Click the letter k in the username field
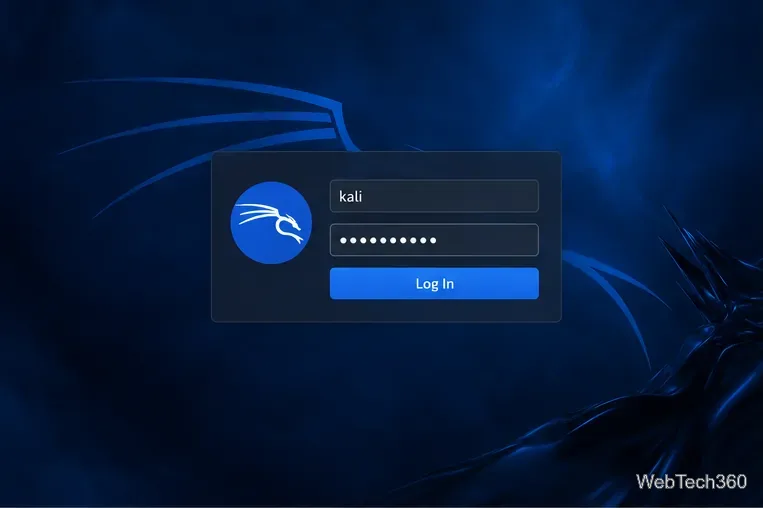763x508 pixels. point(343,196)
